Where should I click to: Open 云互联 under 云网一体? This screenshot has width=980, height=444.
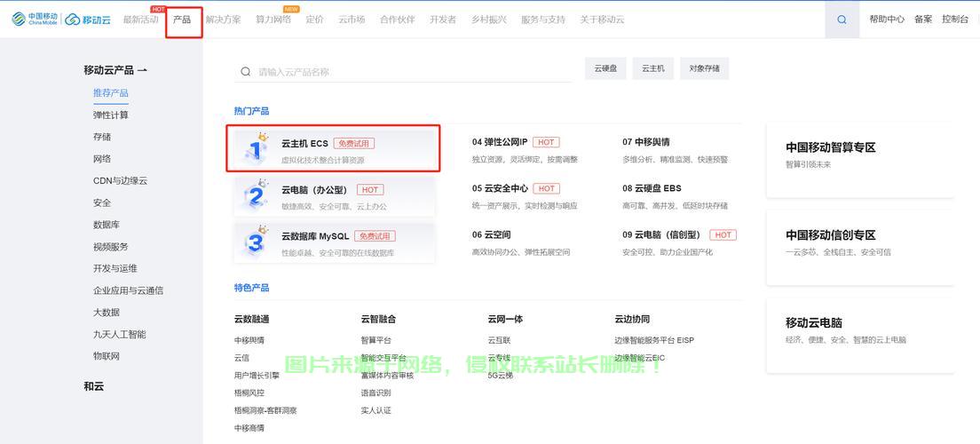tap(500, 340)
